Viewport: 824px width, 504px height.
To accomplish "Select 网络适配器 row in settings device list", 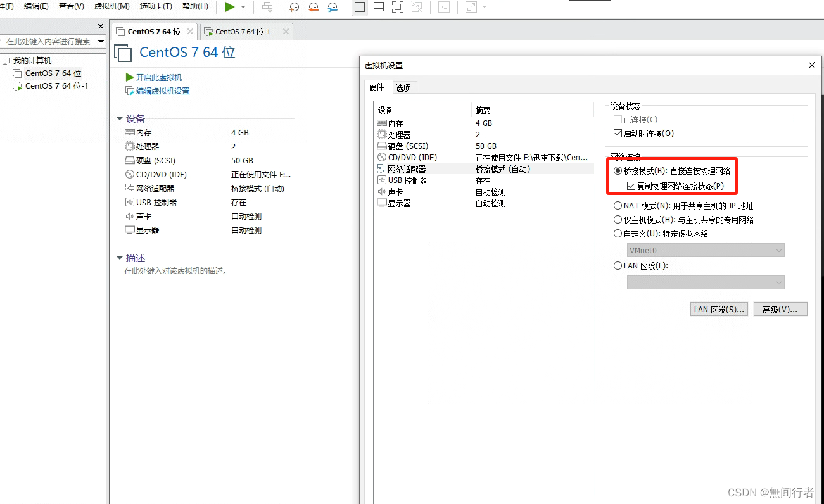I will pos(484,169).
